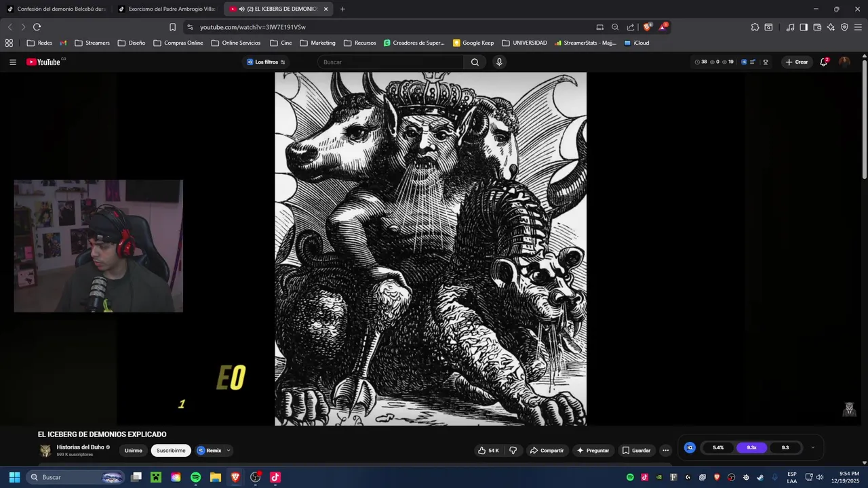Open the Diseño bookmarks folder

[131, 43]
